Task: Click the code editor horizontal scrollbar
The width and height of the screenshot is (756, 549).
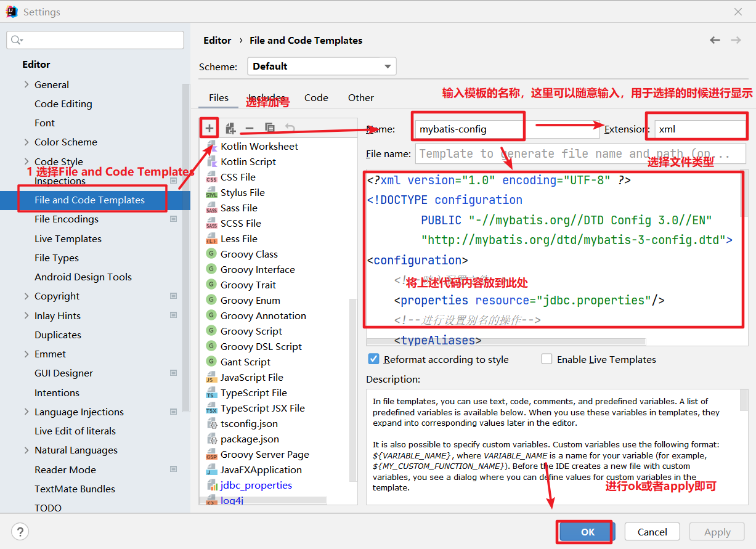Action: 506,341
